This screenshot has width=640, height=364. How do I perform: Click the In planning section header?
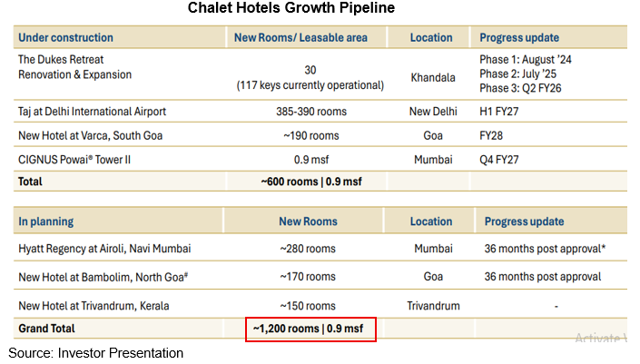pyautogui.click(x=46, y=221)
